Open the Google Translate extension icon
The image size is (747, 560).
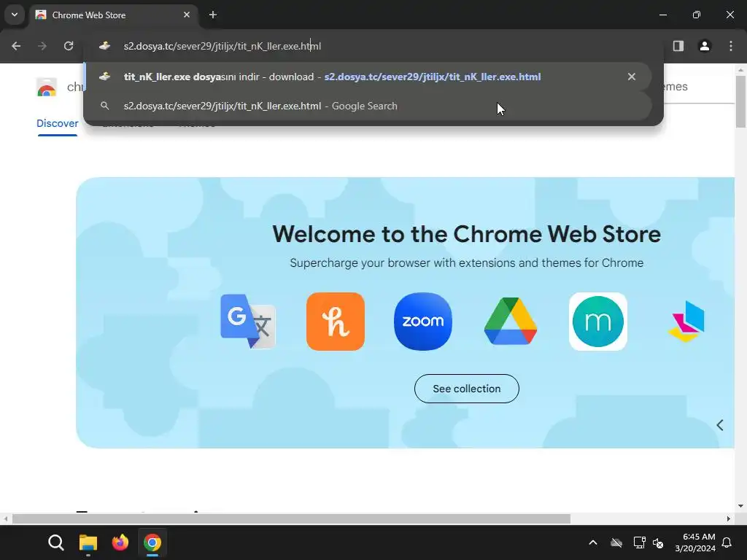[248, 322]
